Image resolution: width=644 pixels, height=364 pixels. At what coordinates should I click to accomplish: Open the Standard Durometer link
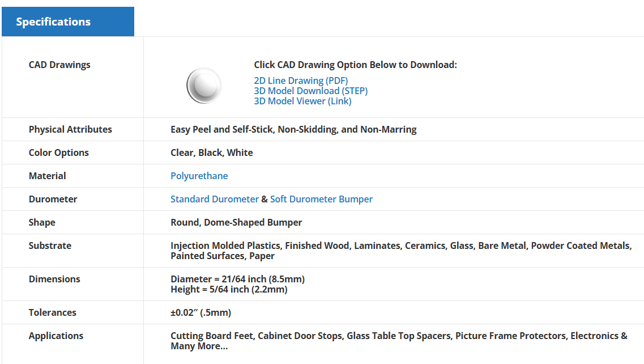click(214, 200)
